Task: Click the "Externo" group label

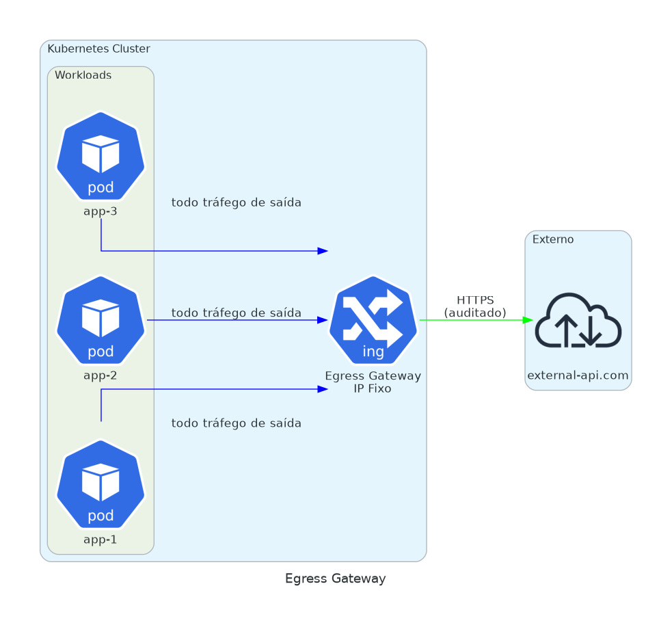Action: pos(552,239)
